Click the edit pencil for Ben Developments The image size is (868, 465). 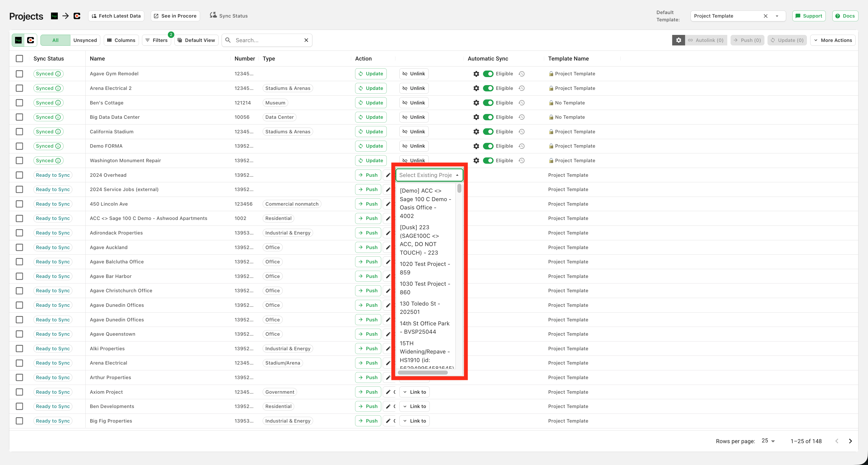(x=388, y=406)
